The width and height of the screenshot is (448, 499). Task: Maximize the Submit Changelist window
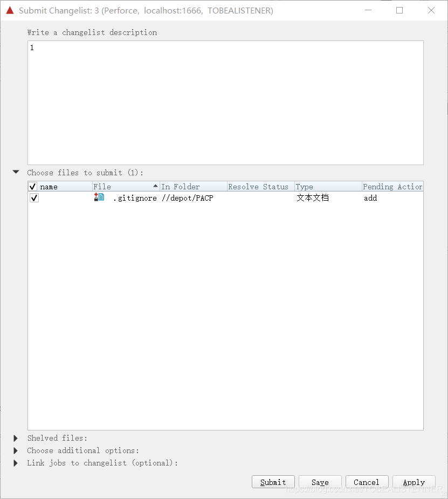(399, 10)
